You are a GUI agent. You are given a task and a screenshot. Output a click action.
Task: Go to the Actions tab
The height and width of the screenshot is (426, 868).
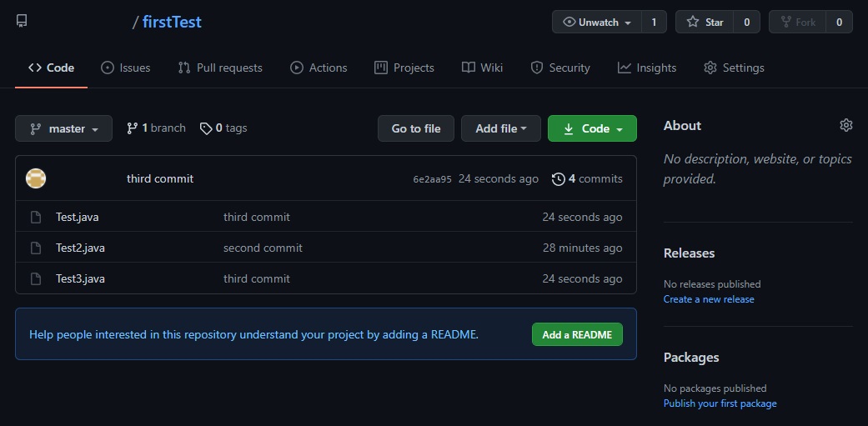pos(319,68)
